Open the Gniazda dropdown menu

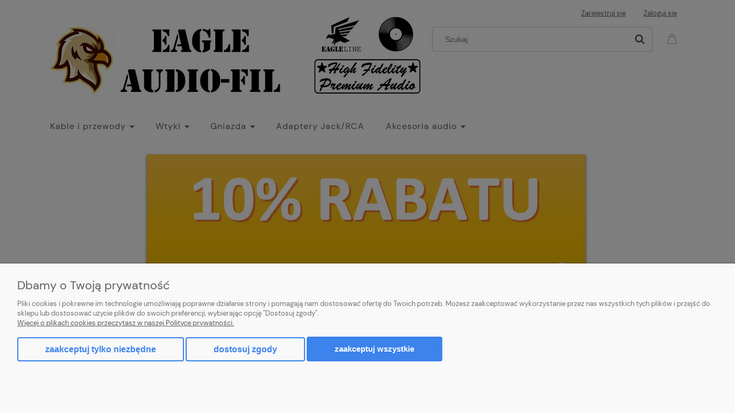click(232, 126)
